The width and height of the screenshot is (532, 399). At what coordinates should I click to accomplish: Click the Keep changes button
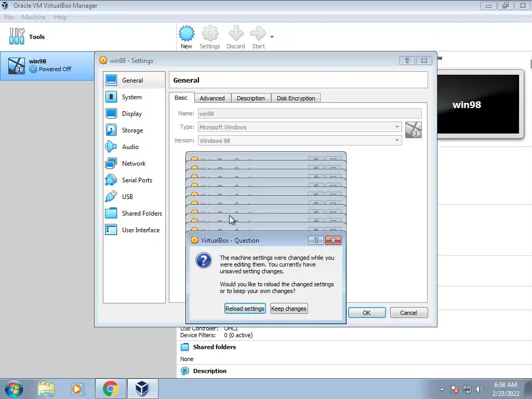289,309
